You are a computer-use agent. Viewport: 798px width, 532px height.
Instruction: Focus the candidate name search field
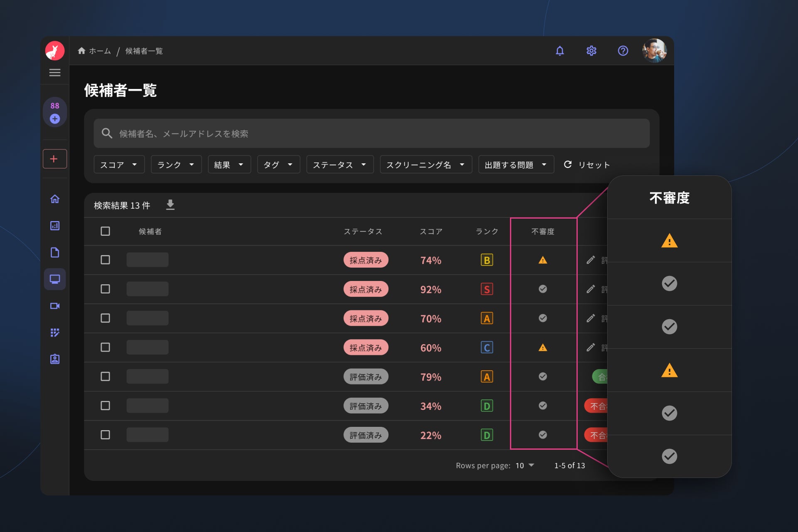point(371,133)
